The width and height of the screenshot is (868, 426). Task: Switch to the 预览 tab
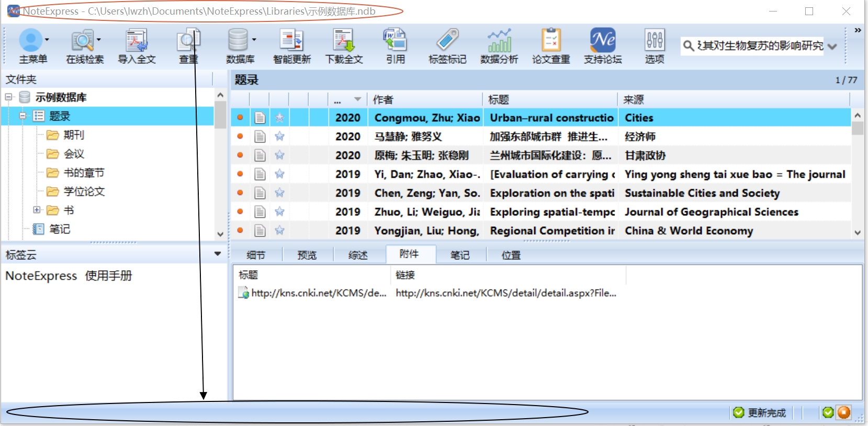coord(307,255)
